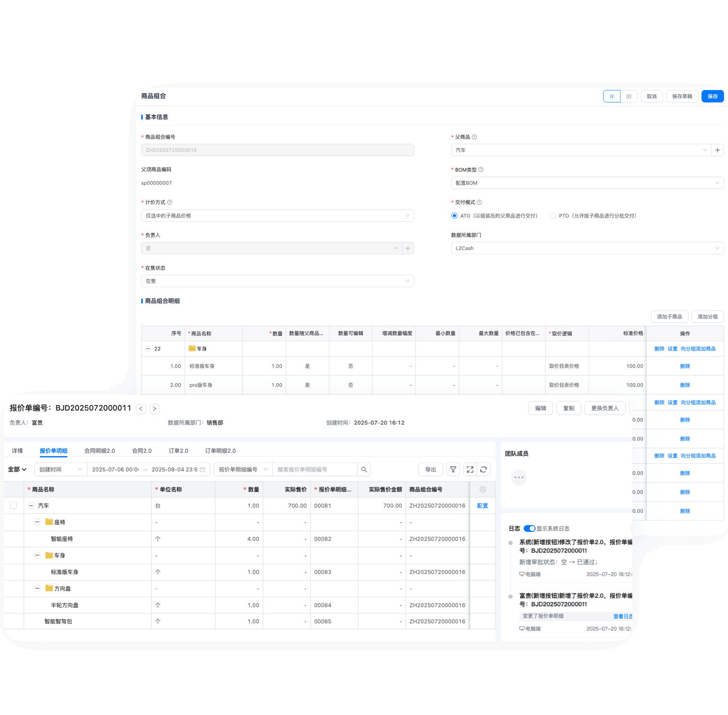Screen dimensions: 728x715
Task: Open the filter funnel icon
Action: point(453,469)
